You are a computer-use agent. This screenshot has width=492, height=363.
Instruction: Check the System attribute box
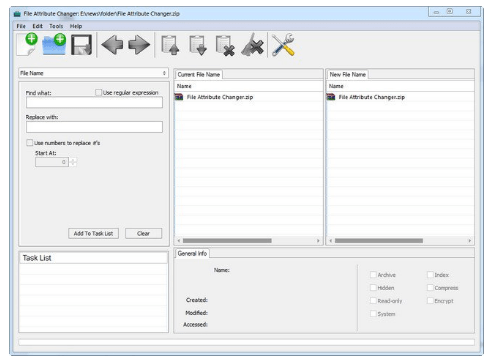point(373,314)
